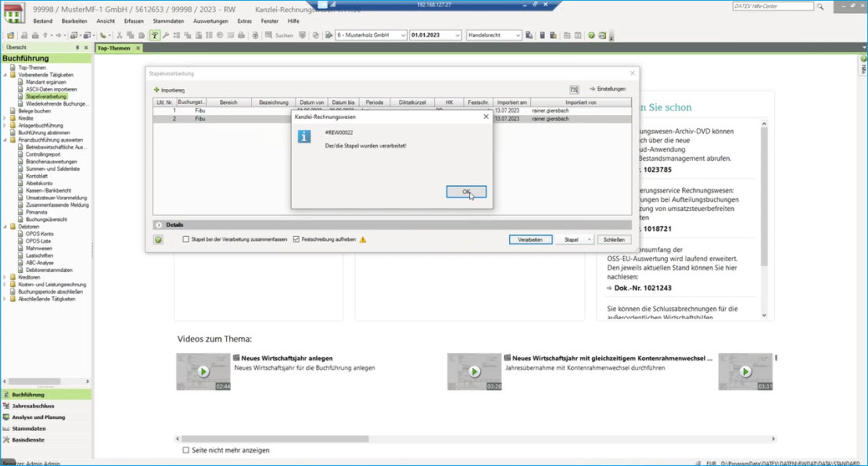Open the Stapel split-button dropdown arrow
868x466 pixels.
coord(589,239)
